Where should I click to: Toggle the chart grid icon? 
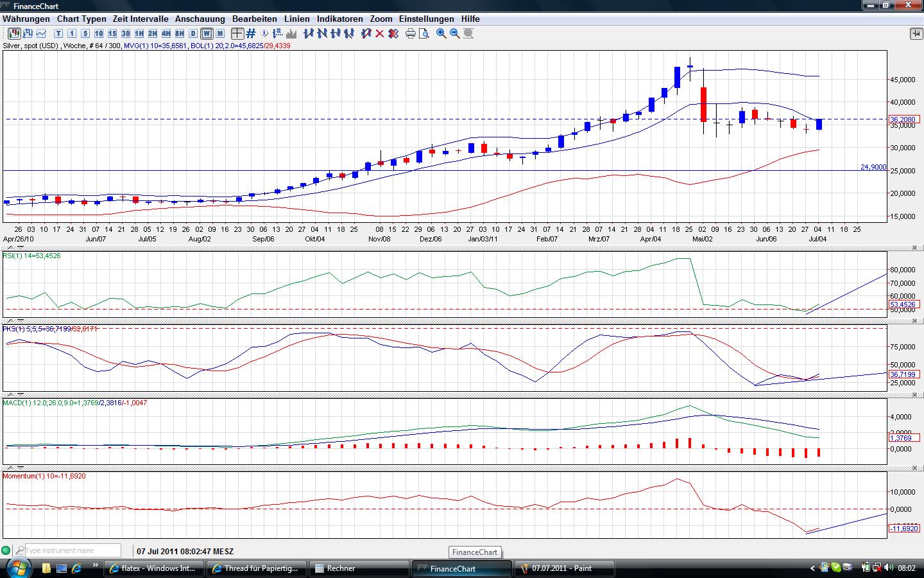click(251, 33)
